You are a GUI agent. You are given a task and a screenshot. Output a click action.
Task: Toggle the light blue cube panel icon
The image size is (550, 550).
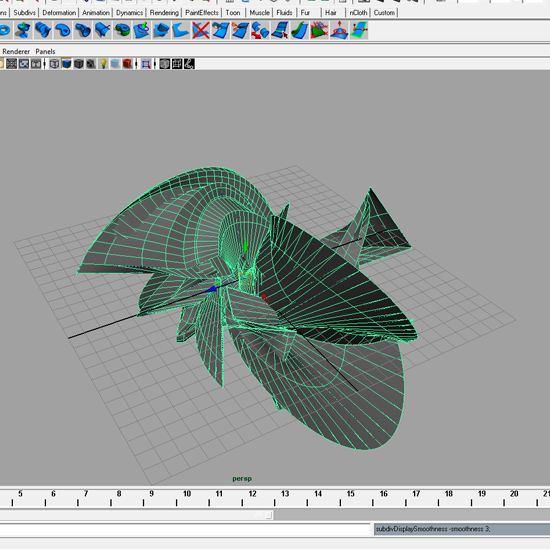click(x=115, y=64)
